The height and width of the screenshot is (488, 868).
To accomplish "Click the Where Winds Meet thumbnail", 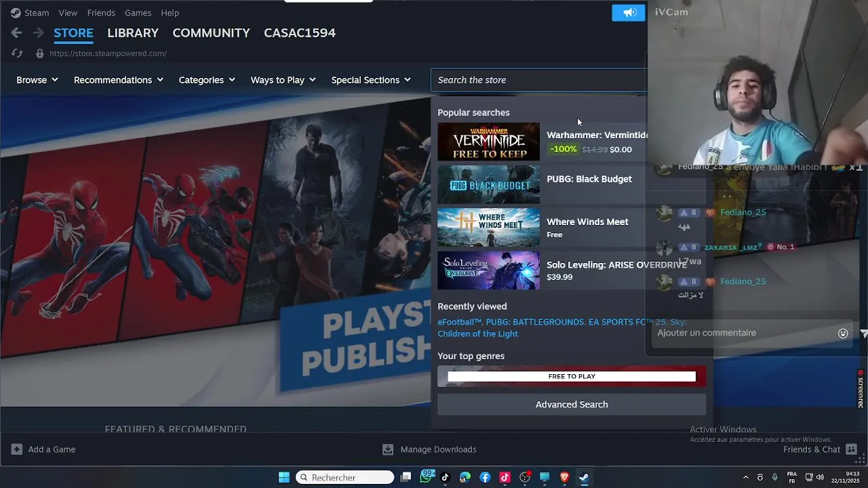I will (x=488, y=227).
